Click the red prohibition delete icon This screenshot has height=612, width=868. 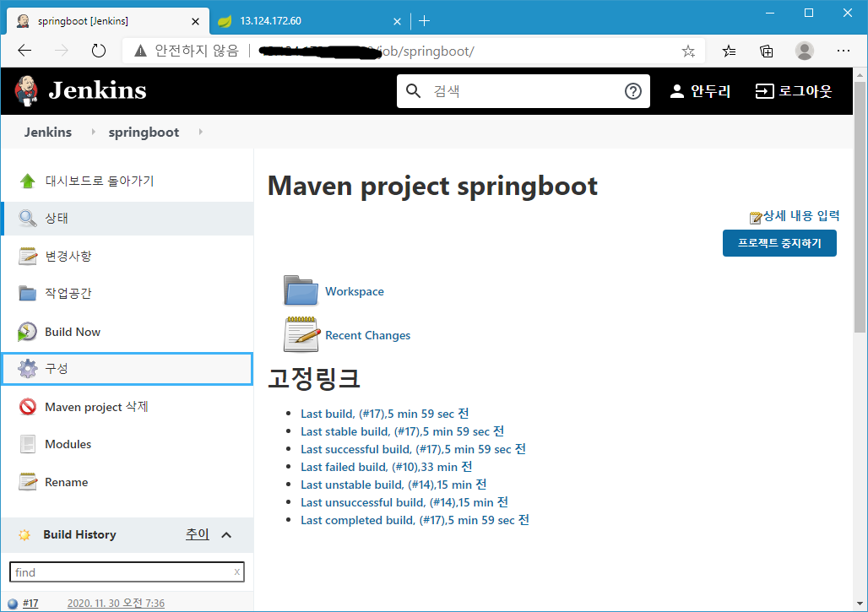click(27, 407)
